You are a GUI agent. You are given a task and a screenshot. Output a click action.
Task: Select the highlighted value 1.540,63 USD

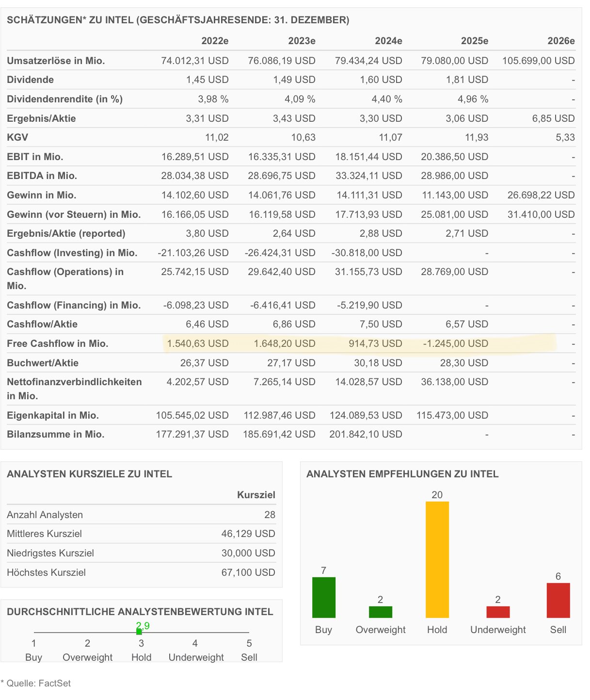point(198,343)
